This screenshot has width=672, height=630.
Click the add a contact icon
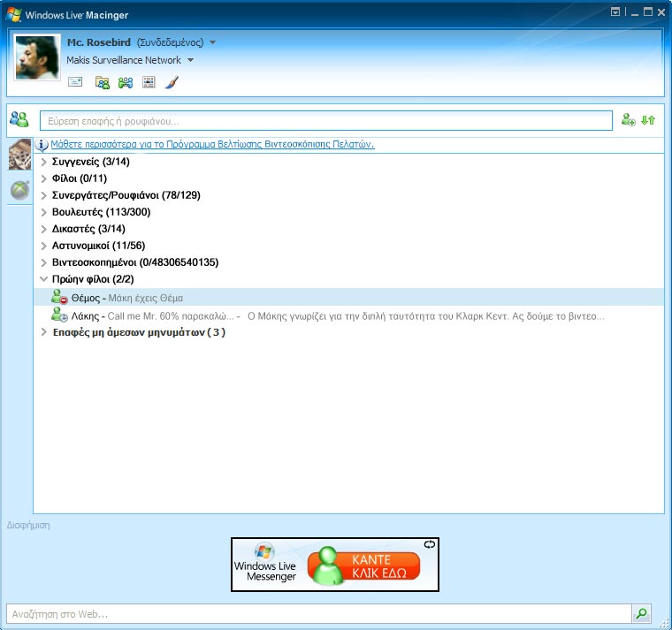[x=629, y=119]
